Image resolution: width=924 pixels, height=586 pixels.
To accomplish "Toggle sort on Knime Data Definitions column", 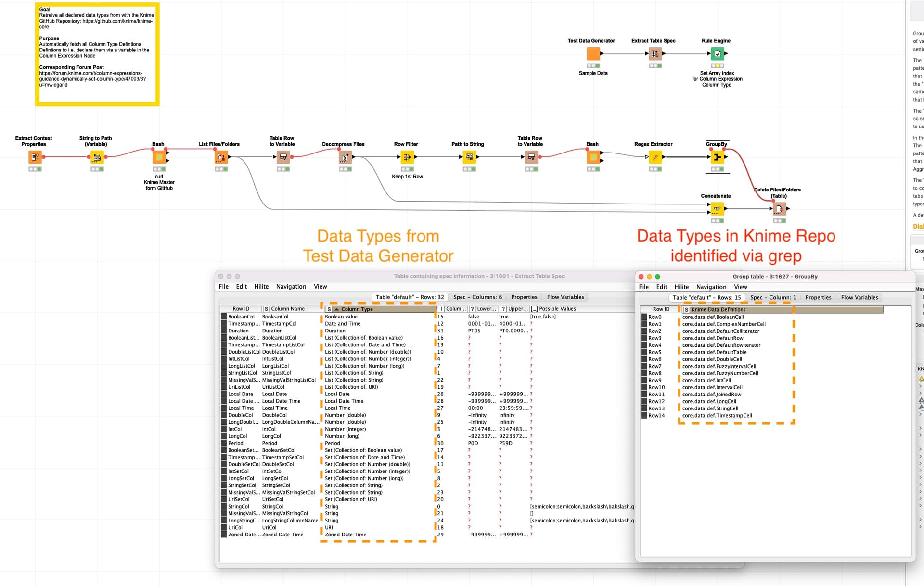I will coord(717,309).
